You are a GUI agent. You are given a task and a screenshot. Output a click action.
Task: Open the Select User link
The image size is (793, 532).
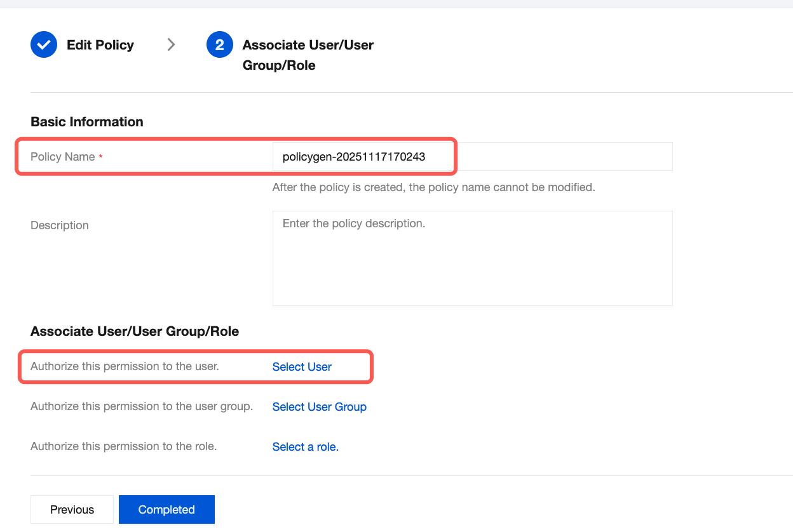(302, 367)
